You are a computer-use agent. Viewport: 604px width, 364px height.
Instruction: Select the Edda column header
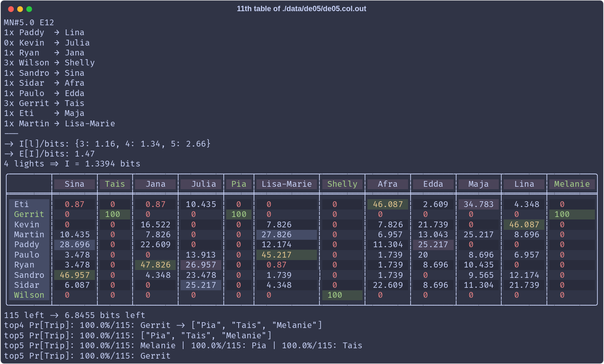433,184
